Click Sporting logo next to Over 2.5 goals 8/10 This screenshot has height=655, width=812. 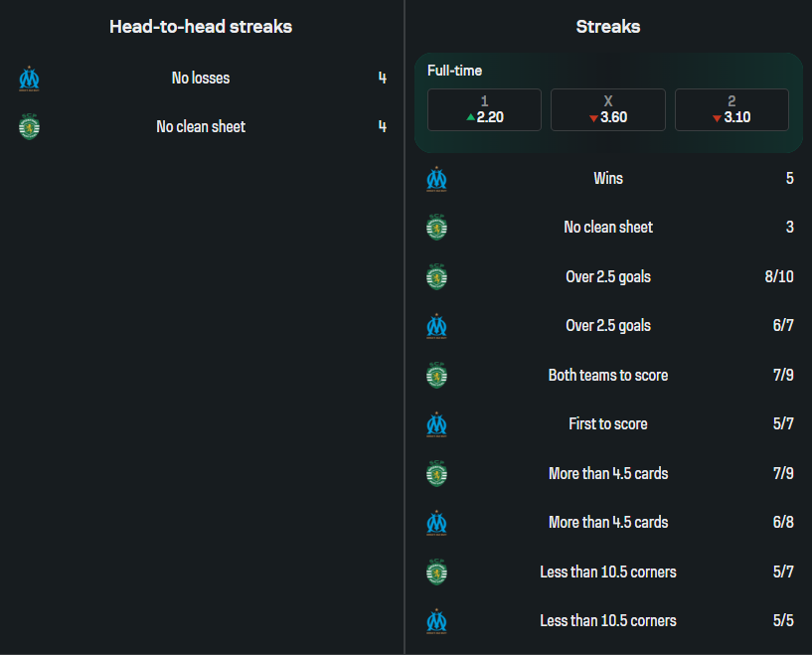tap(436, 277)
